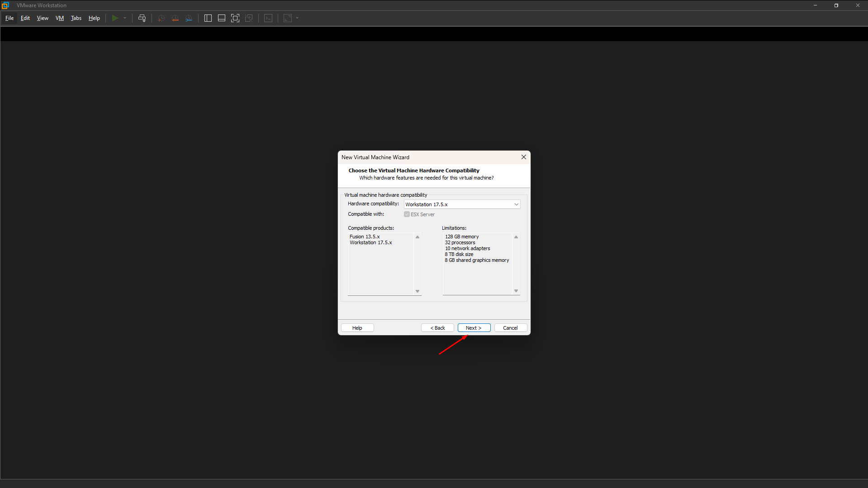Click the Revert to Snapshot icon
The height and width of the screenshot is (488, 868).
coord(175,18)
